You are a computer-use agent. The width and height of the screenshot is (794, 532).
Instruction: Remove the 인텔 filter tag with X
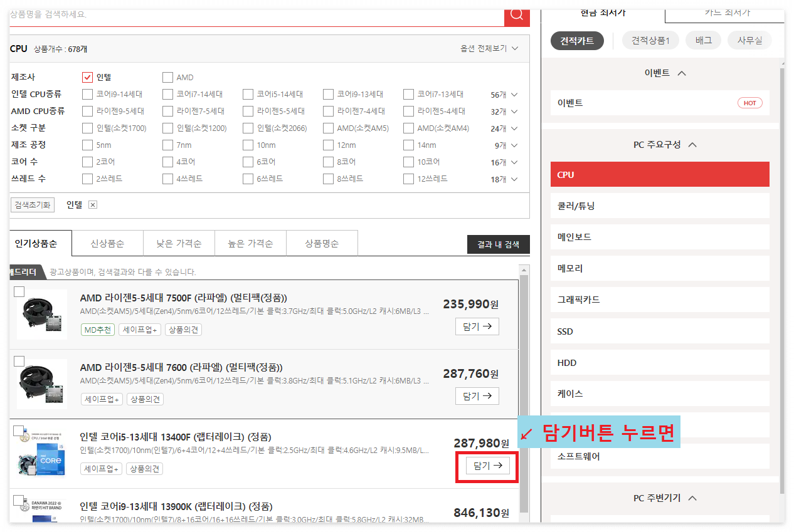pos(92,205)
